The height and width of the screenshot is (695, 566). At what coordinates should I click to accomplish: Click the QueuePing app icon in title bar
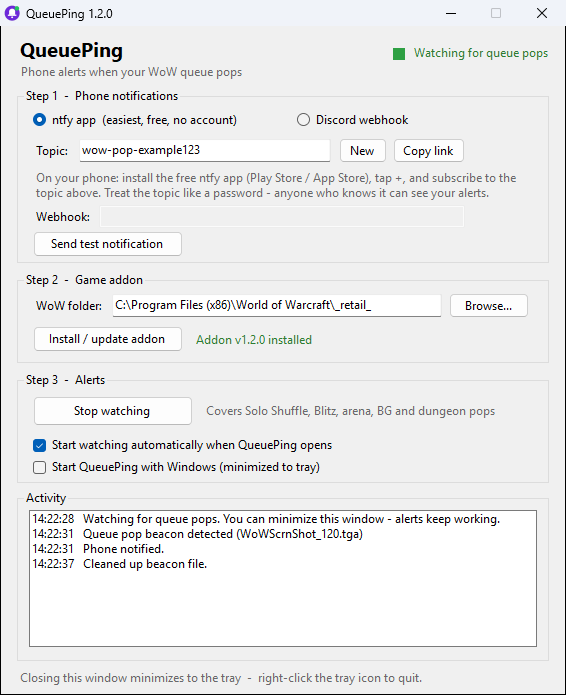[x=12, y=13]
